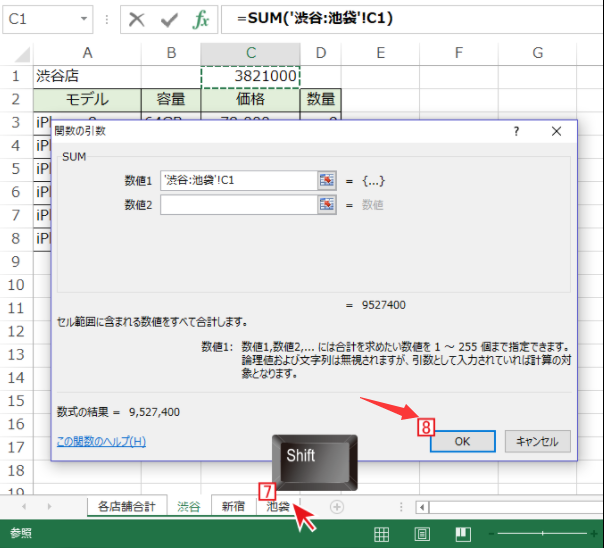Click the Select All corner triangle
The height and width of the screenshot is (548, 604).
pyautogui.click(x=22, y=54)
